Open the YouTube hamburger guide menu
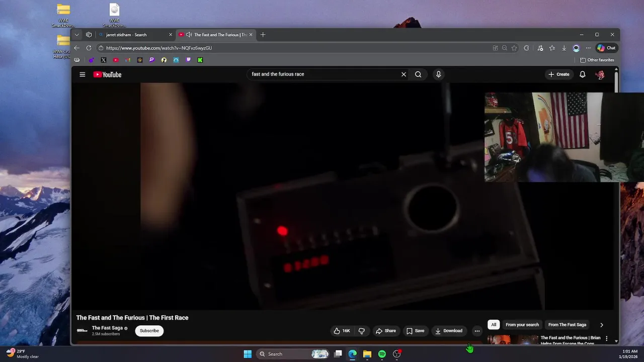 pyautogui.click(x=83, y=74)
